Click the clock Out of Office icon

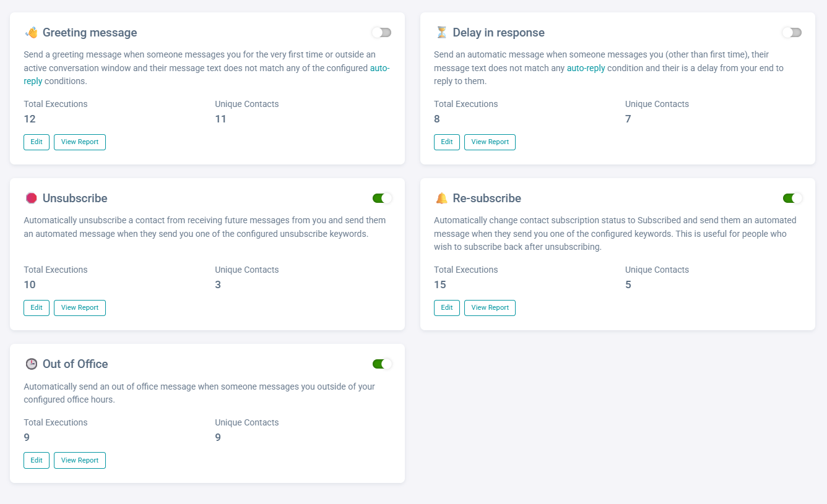point(32,364)
